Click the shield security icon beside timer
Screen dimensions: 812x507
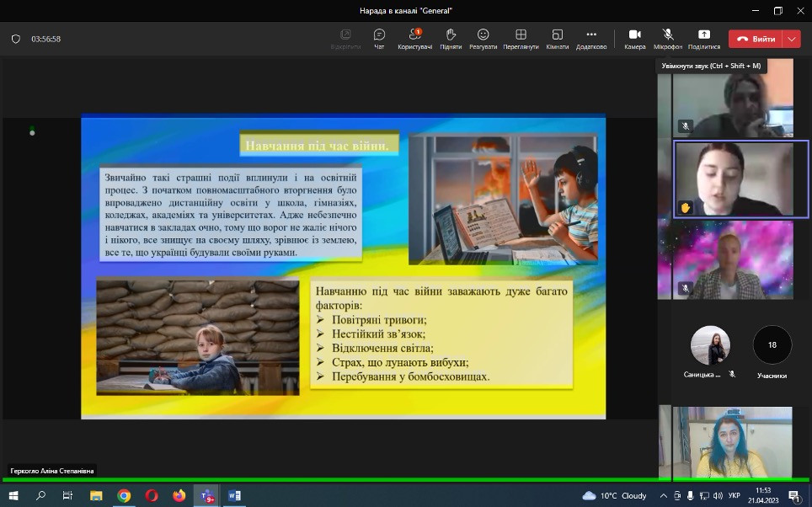[15, 39]
